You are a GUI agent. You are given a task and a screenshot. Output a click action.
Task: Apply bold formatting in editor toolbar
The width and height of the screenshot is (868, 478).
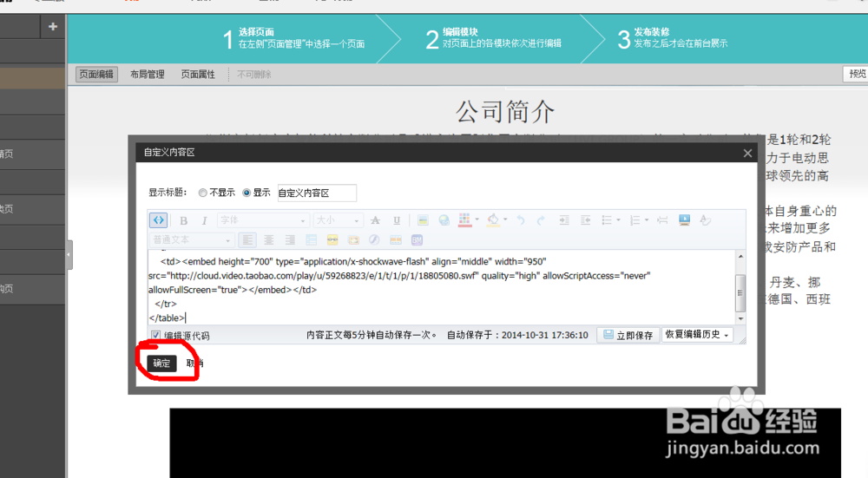pos(184,220)
